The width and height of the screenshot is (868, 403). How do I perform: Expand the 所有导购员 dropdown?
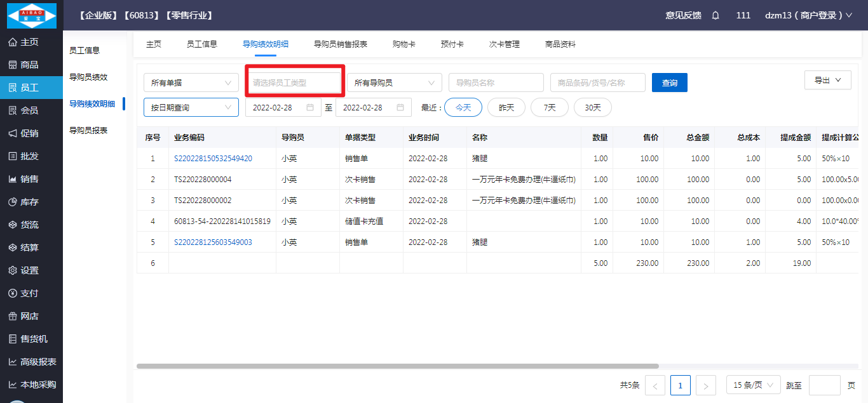394,83
